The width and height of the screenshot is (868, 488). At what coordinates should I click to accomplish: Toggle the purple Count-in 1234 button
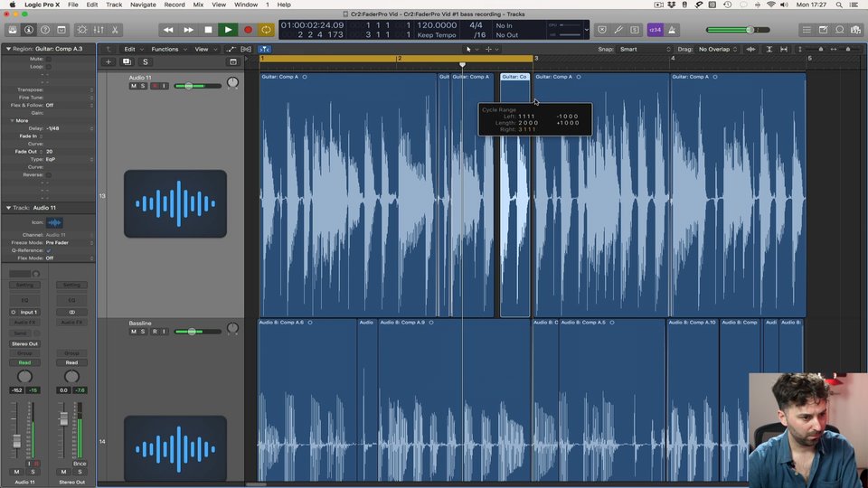pos(655,30)
